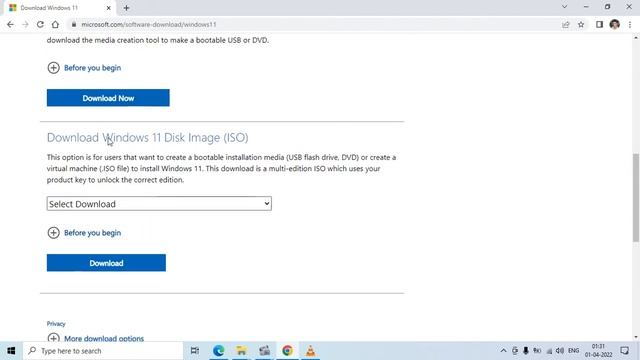Open the browser home page icon
This screenshot has height=360, width=640.
click(x=55, y=24)
